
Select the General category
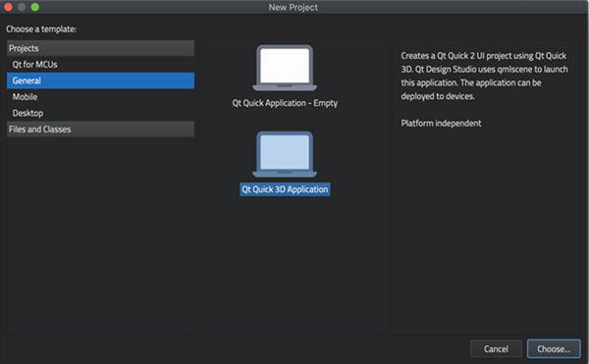pyautogui.click(x=100, y=80)
